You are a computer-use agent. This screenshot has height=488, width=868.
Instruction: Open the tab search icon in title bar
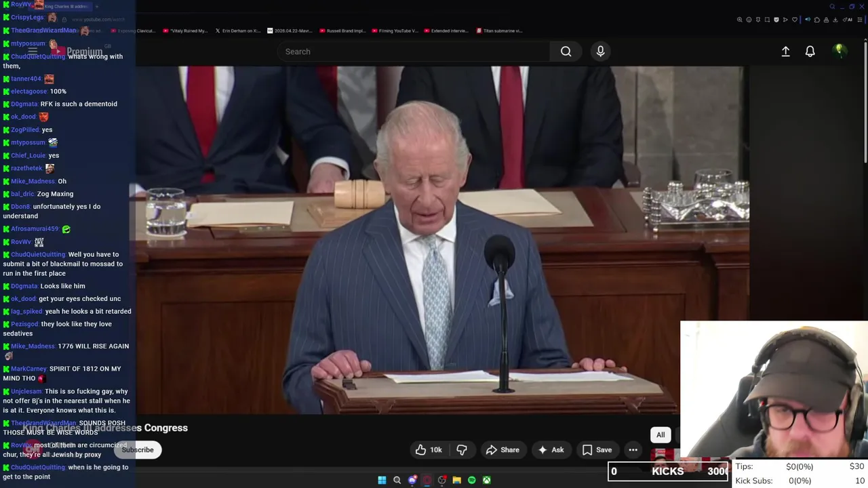832,7
